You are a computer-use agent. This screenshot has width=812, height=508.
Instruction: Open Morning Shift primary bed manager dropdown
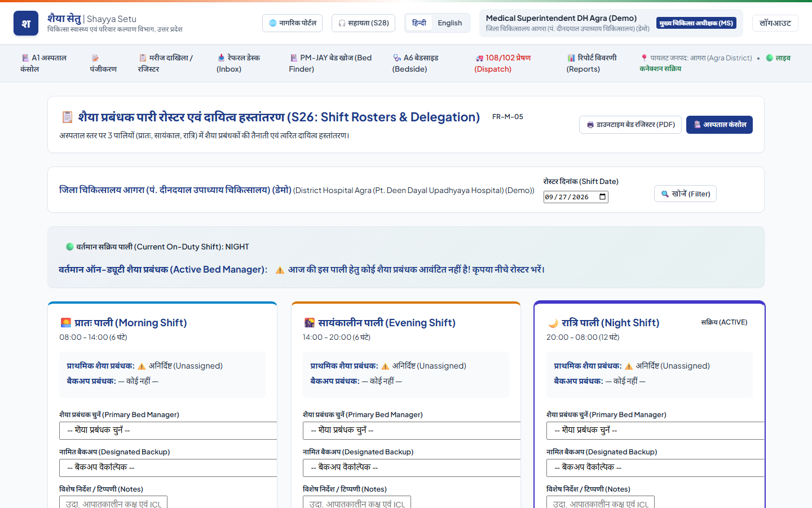click(x=168, y=430)
